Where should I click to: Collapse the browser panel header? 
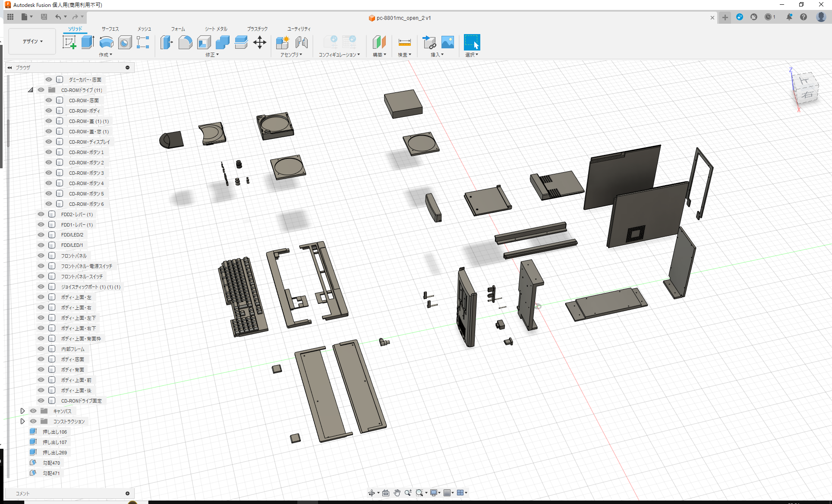point(9,67)
